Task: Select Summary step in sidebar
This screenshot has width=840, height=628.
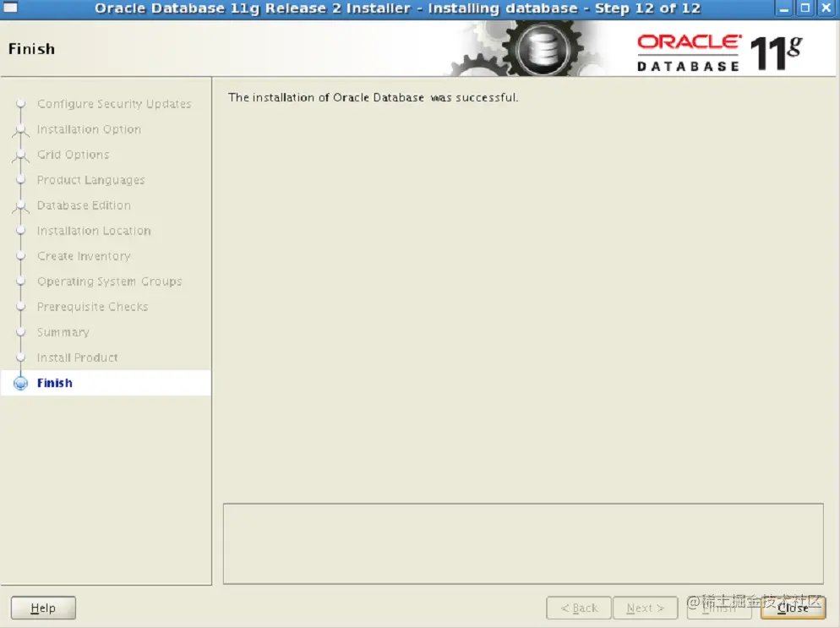Action: coord(63,332)
